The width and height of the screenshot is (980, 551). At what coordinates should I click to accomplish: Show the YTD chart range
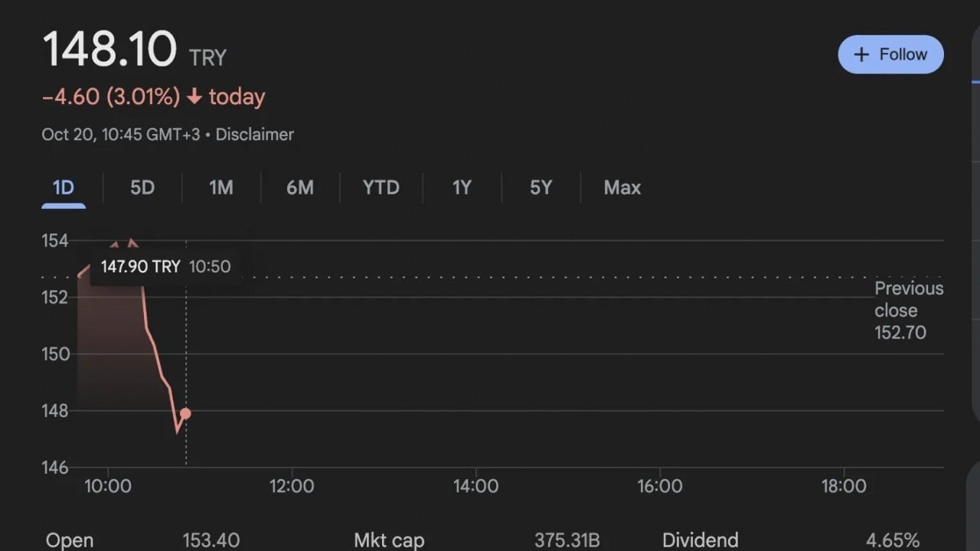tap(381, 187)
